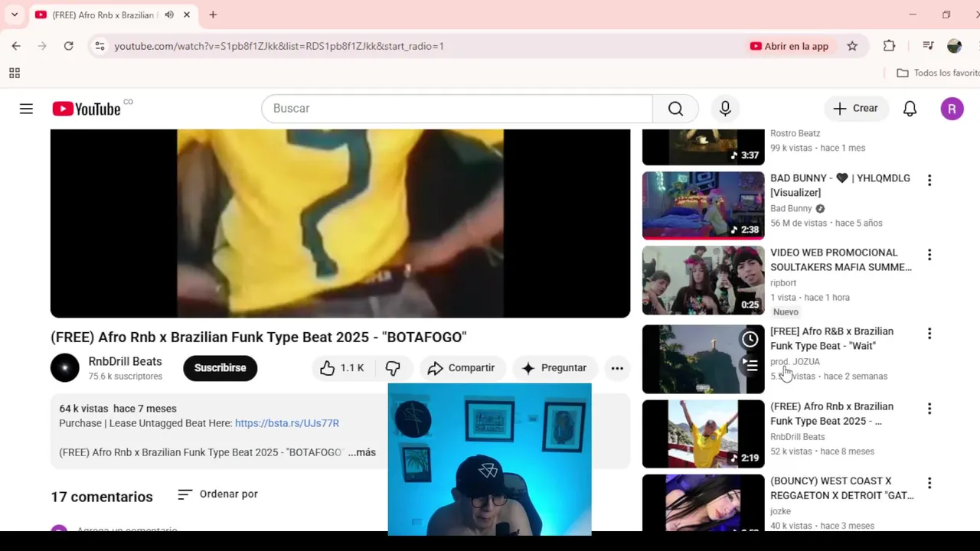Open the SOULTAKERS MAFIA promo thumbnail

(703, 280)
